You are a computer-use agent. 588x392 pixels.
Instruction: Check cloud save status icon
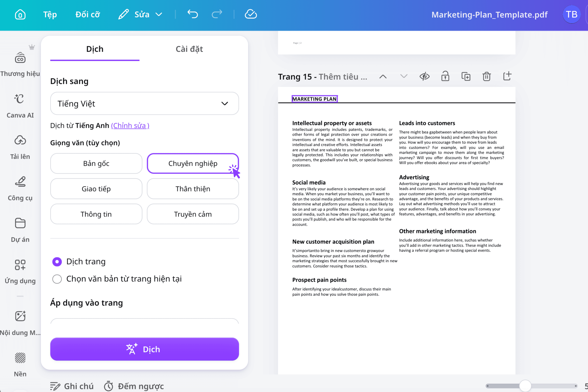tap(251, 14)
